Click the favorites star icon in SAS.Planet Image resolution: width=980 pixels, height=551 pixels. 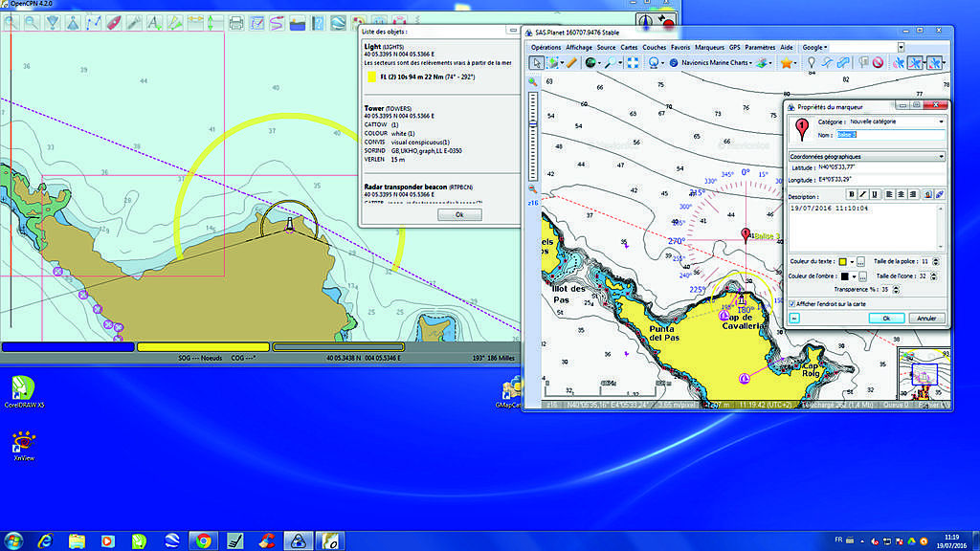point(786,62)
